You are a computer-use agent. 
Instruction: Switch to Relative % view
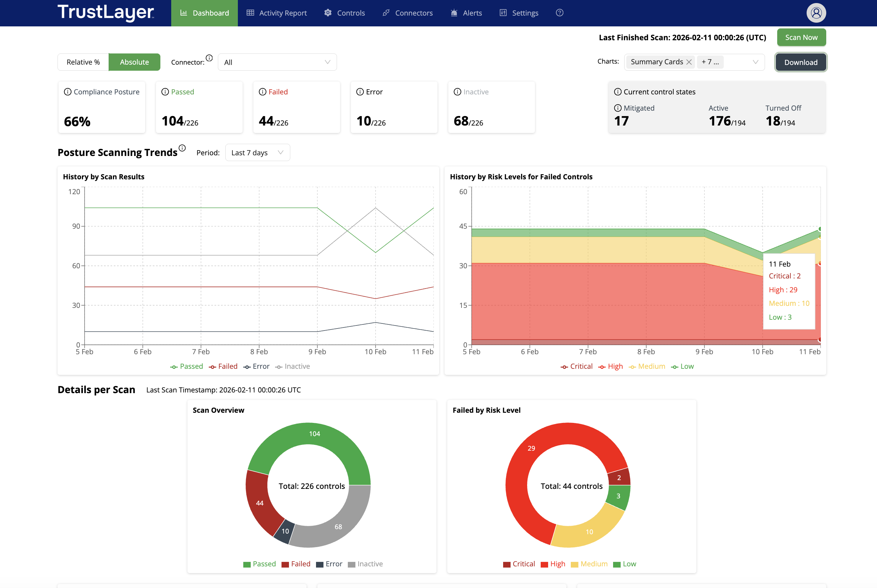pyautogui.click(x=83, y=62)
